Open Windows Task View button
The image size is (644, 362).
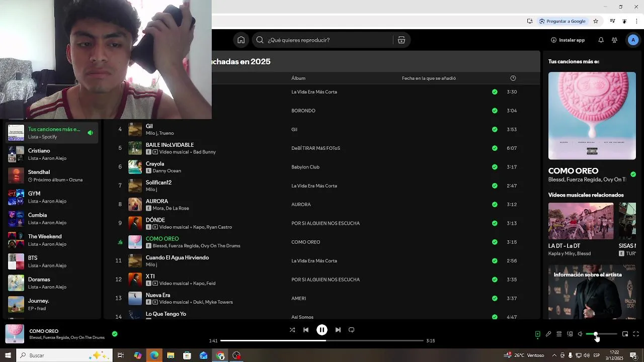pos(121,355)
